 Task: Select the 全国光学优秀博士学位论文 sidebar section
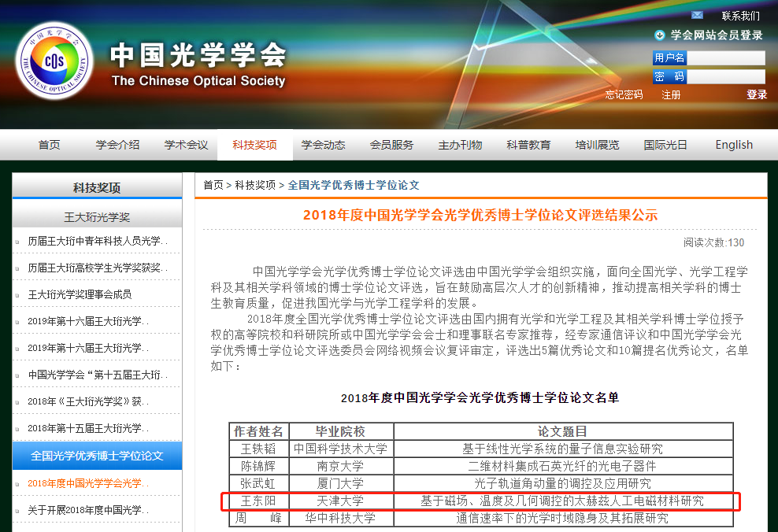pos(97,456)
